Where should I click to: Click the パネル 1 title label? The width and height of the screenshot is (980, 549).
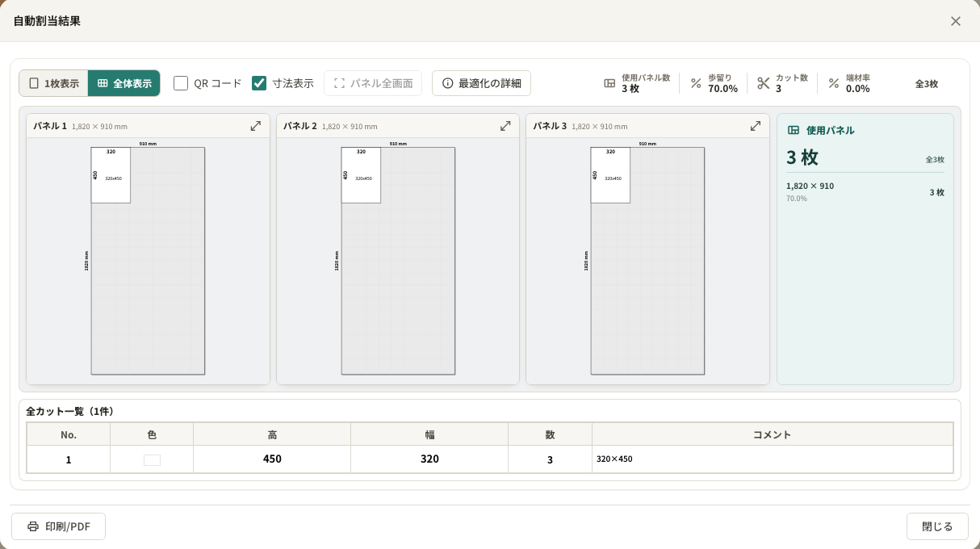[50, 126]
